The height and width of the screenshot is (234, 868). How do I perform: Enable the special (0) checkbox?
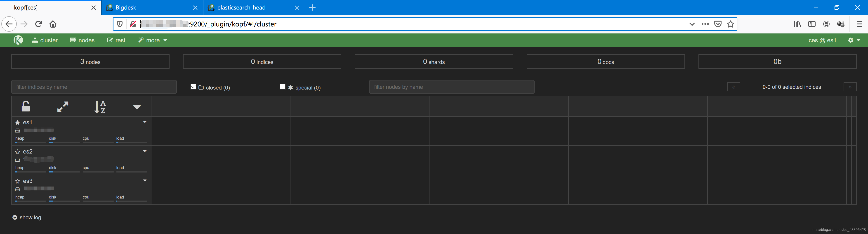pos(283,87)
